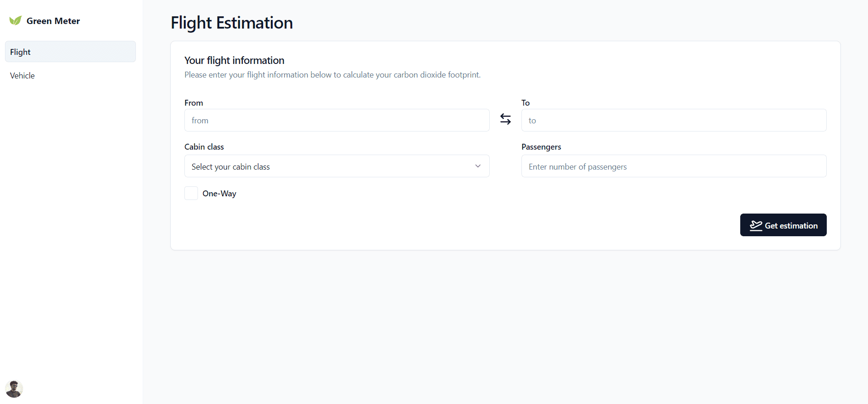Open the Flight page in the sidebar
Screen dimensions: 868x404
click(70, 52)
